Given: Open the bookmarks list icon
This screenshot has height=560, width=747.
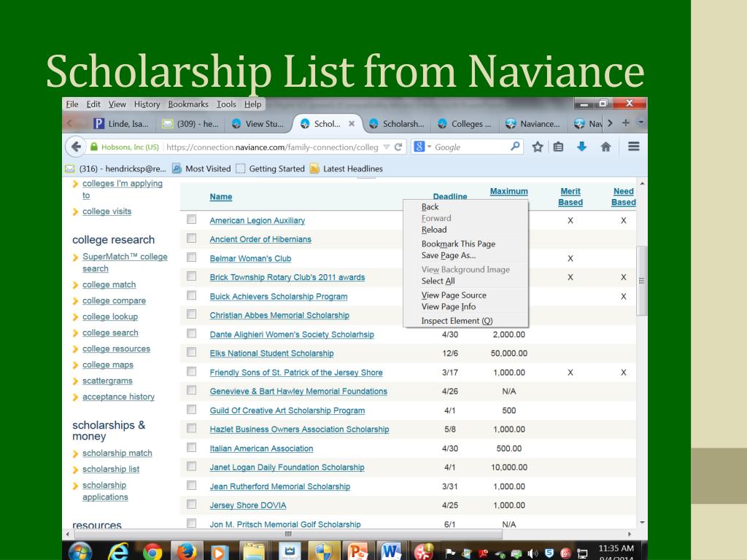Looking at the screenshot, I should tap(558, 147).
